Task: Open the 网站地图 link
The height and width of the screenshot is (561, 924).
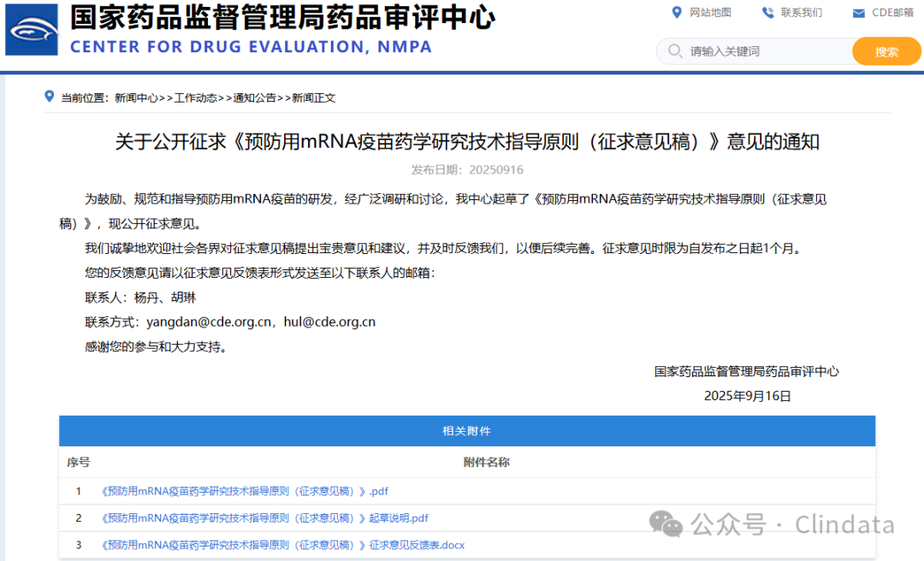Action: pyautogui.click(x=710, y=12)
